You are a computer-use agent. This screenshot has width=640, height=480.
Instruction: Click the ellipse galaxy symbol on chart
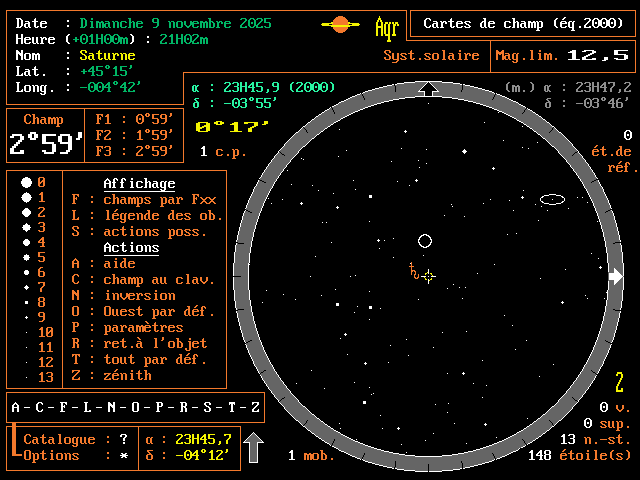tap(552, 199)
